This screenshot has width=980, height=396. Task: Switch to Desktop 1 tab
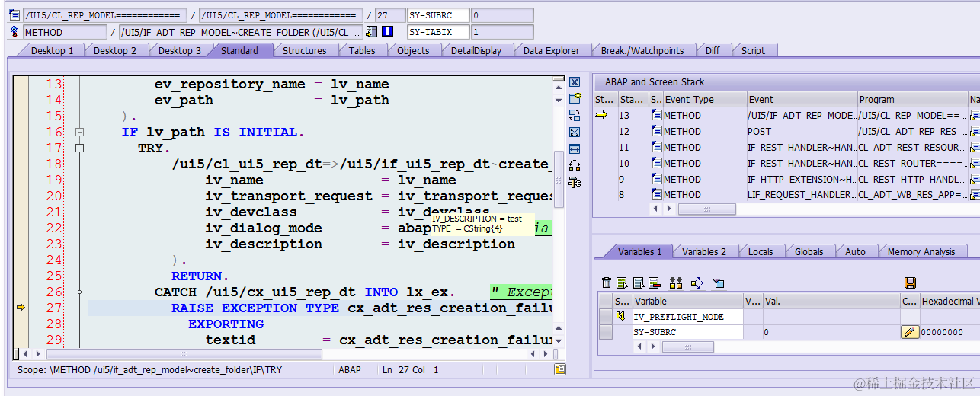(x=52, y=50)
